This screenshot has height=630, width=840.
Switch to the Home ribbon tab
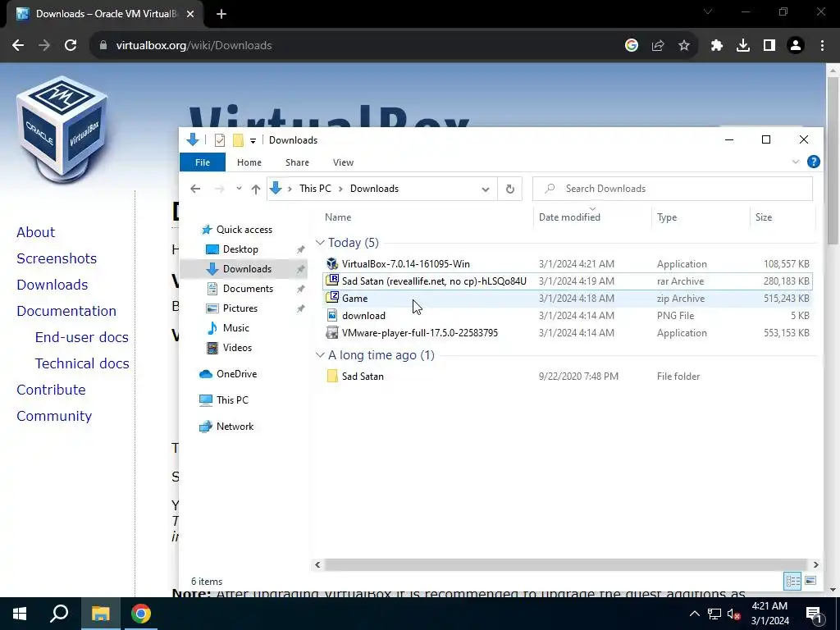tap(249, 162)
